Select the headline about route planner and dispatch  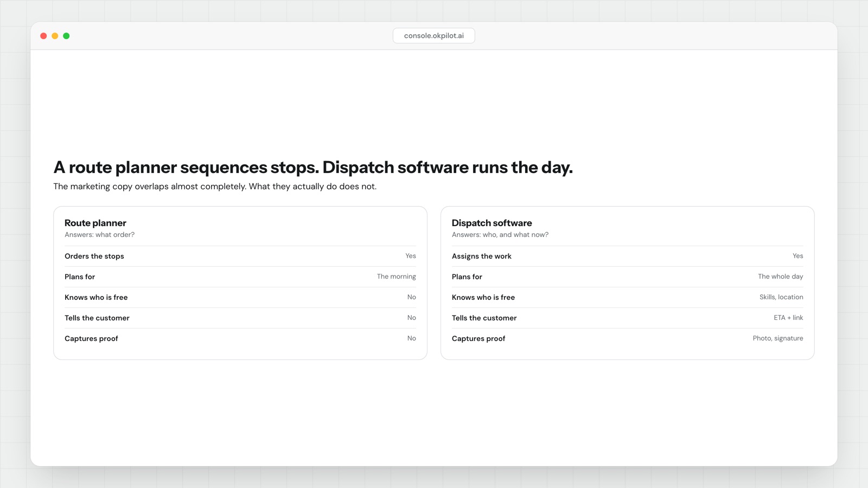point(313,168)
